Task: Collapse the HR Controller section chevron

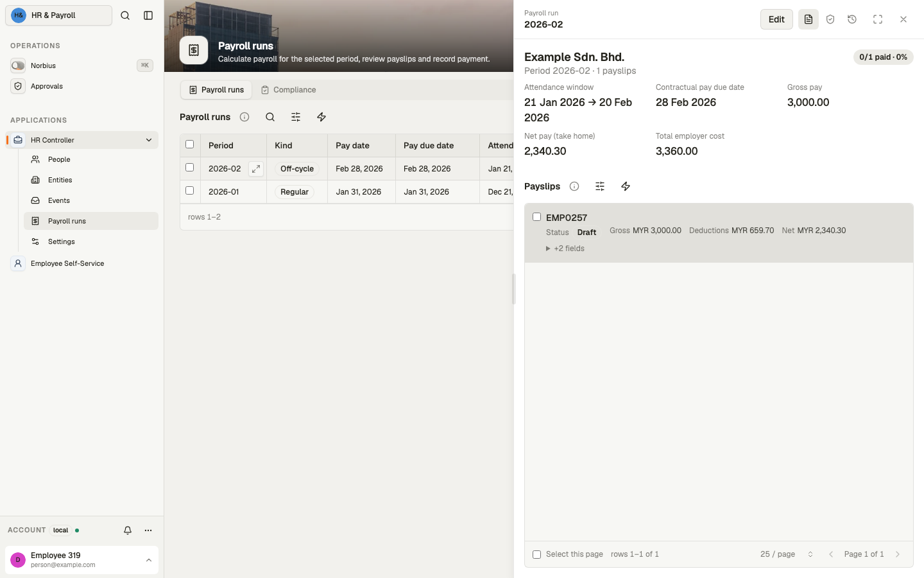Action: (149, 140)
